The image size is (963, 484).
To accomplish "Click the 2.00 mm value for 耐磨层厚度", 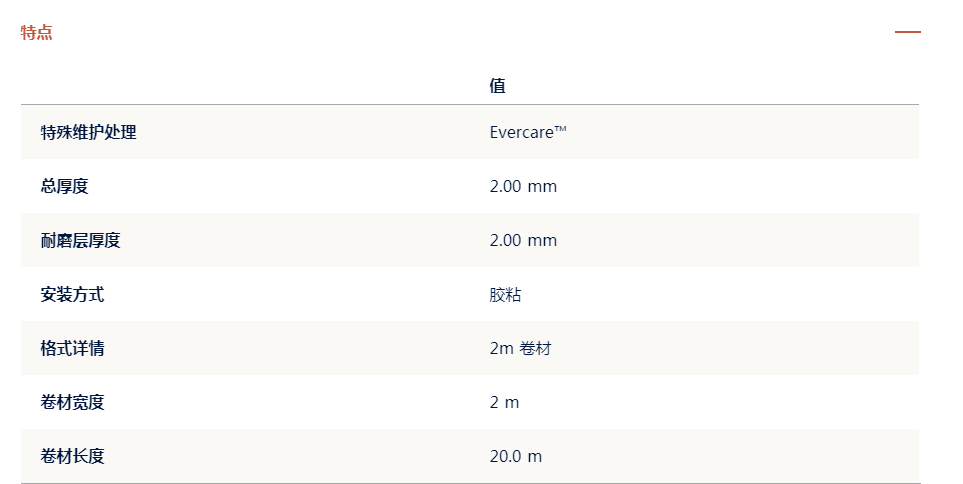I will [x=523, y=240].
